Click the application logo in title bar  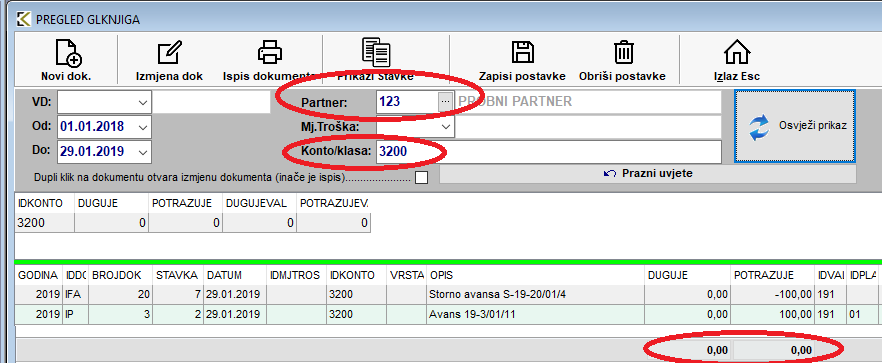[24, 20]
